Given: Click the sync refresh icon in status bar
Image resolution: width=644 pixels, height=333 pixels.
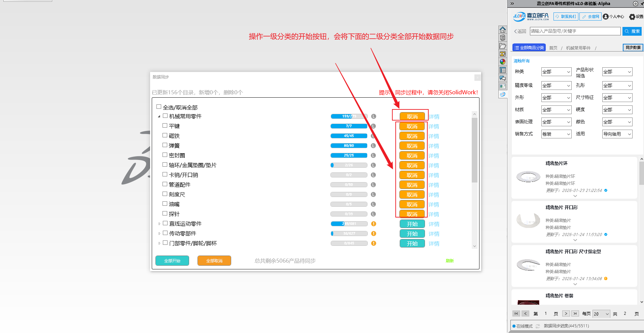Looking at the screenshot, I should coord(538,326).
